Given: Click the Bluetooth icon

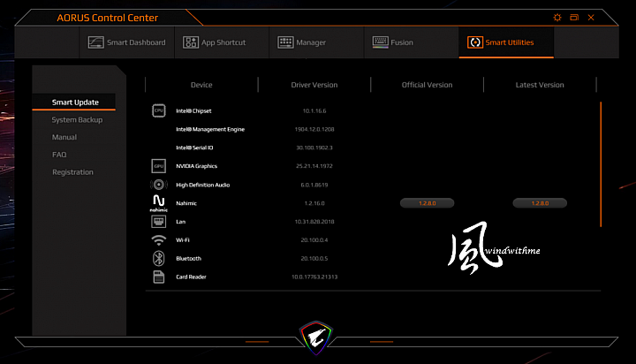Looking at the screenshot, I should coord(159,259).
